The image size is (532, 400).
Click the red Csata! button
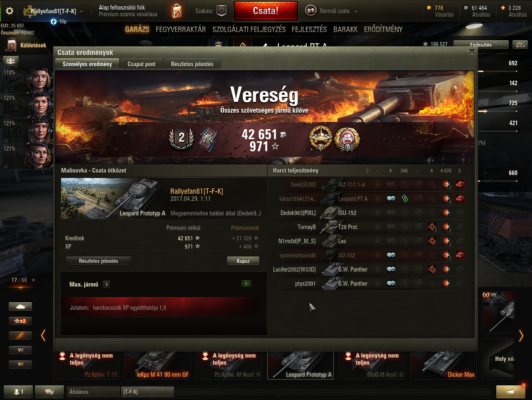[266, 11]
